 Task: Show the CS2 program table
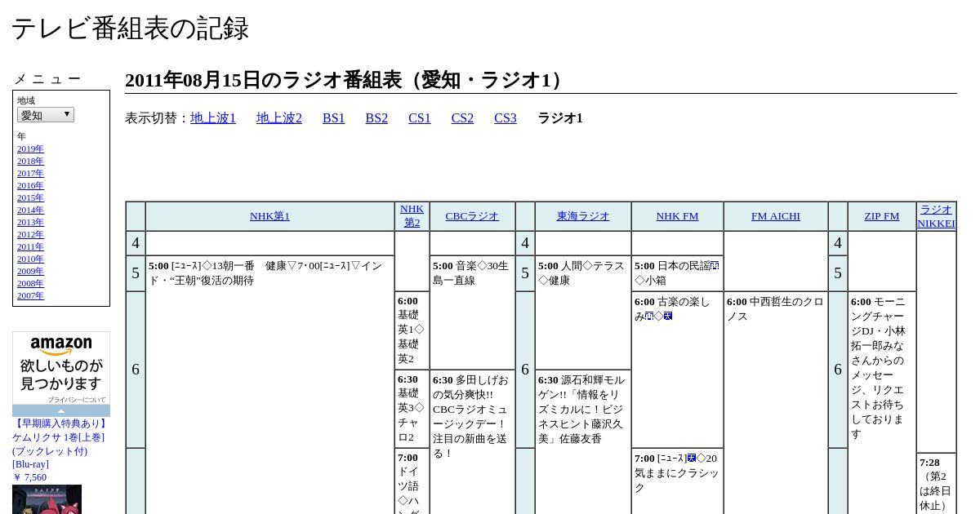click(462, 118)
